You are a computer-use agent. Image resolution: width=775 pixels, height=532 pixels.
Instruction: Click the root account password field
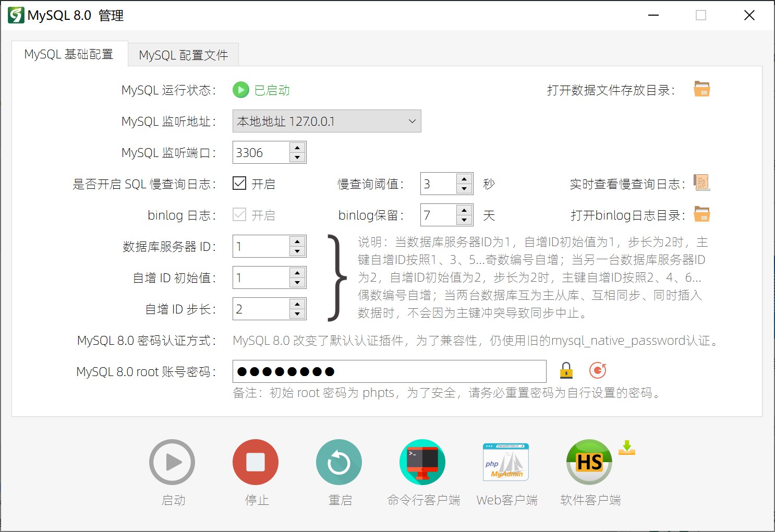(x=389, y=371)
